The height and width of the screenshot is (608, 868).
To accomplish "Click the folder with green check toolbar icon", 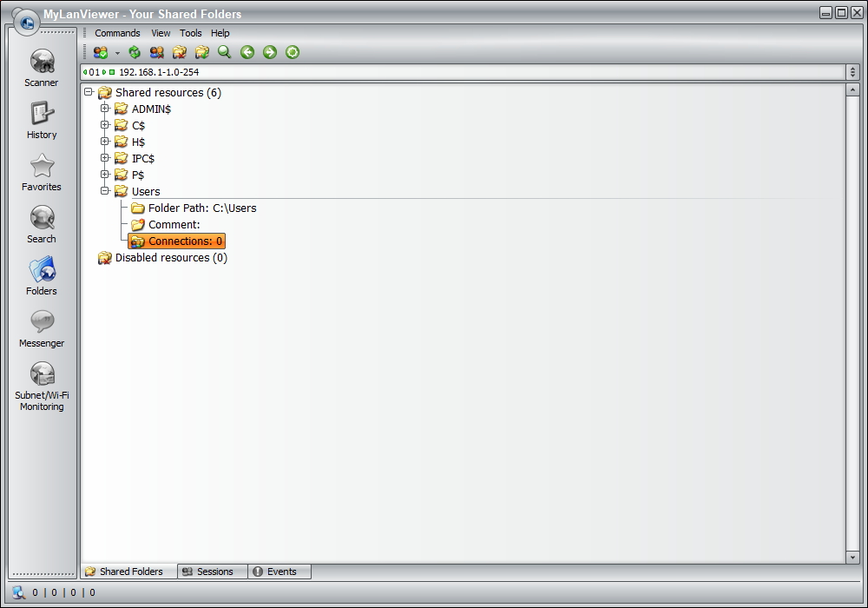I will pos(202,52).
